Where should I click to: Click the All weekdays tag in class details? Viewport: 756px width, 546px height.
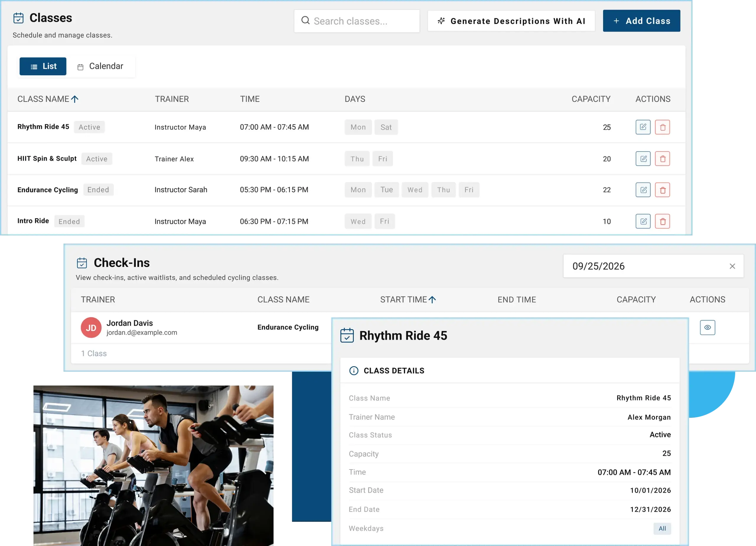(x=662, y=528)
